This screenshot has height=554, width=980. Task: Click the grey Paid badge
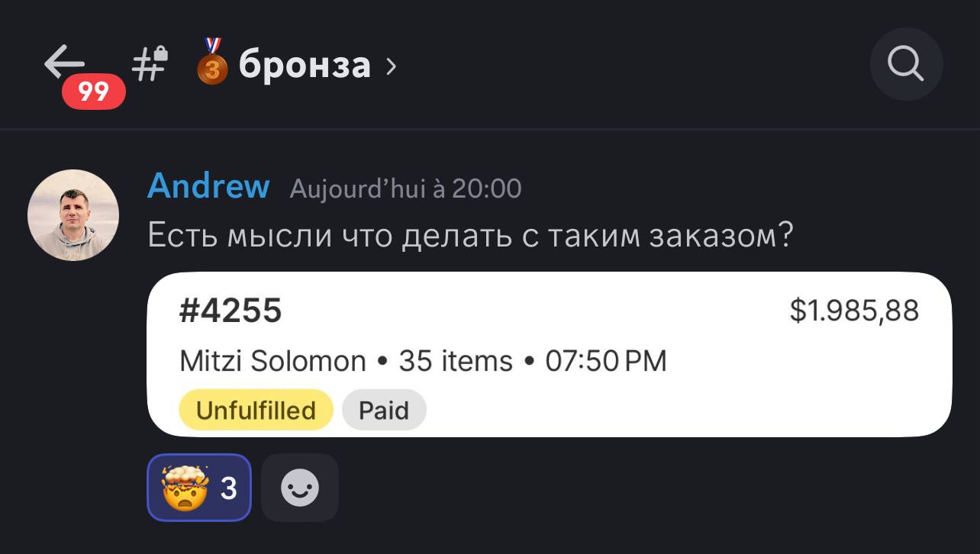click(384, 411)
